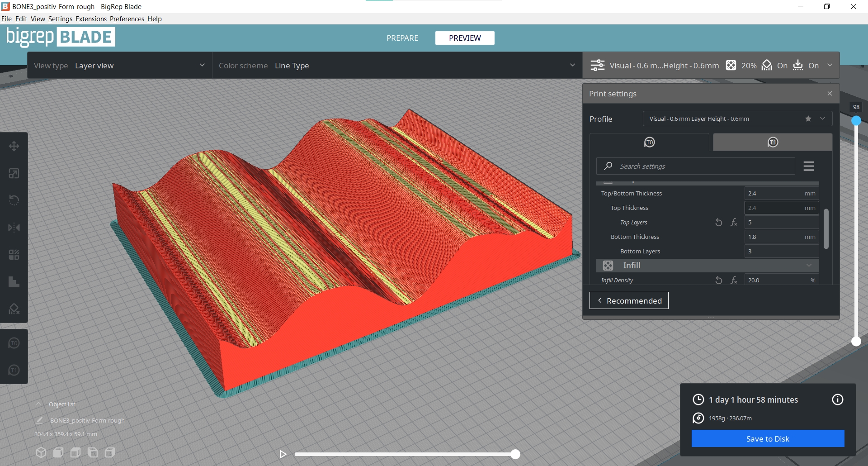Click the print time info icon

[837, 399]
